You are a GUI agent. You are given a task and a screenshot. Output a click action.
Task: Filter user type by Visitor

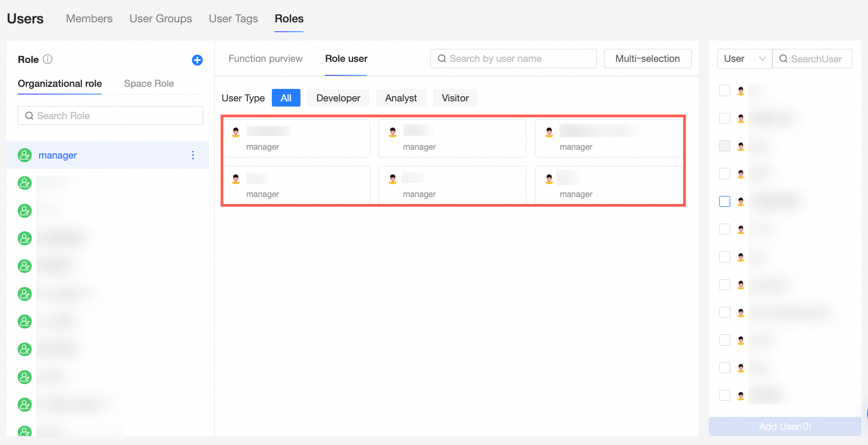pyautogui.click(x=455, y=98)
